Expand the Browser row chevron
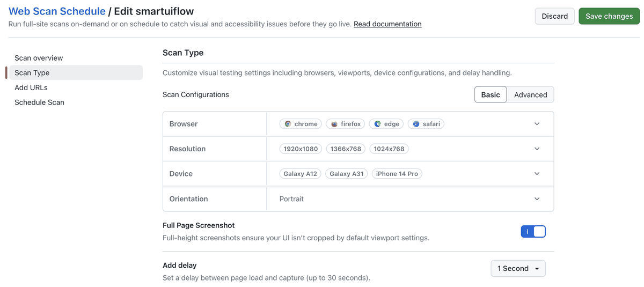 [537, 124]
